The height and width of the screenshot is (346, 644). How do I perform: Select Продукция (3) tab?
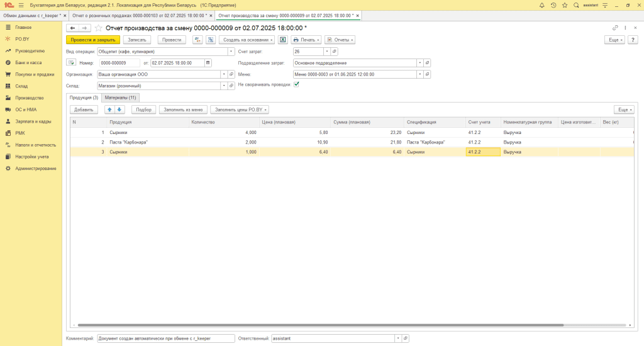[84, 98]
